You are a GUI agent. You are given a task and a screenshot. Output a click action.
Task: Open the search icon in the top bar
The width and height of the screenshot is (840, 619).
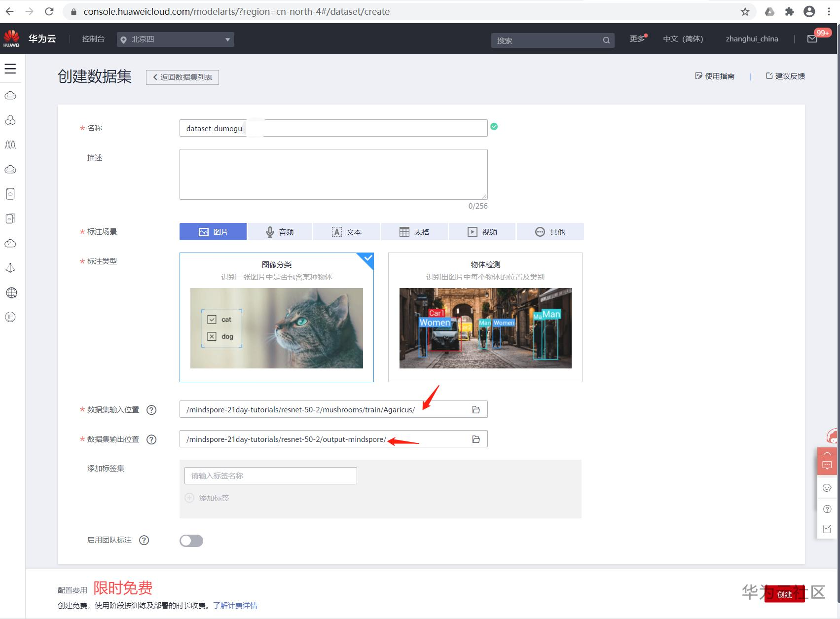click(x=606, y=40)
